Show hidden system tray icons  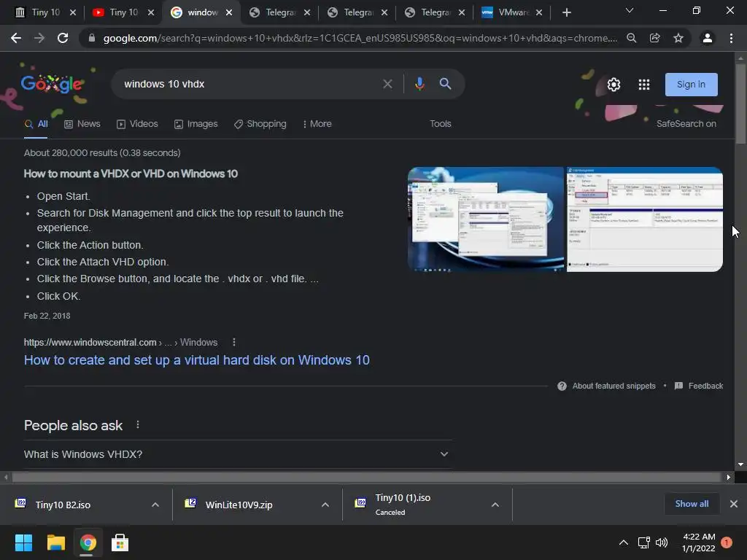pyautogui.click(x=623, y=542)
